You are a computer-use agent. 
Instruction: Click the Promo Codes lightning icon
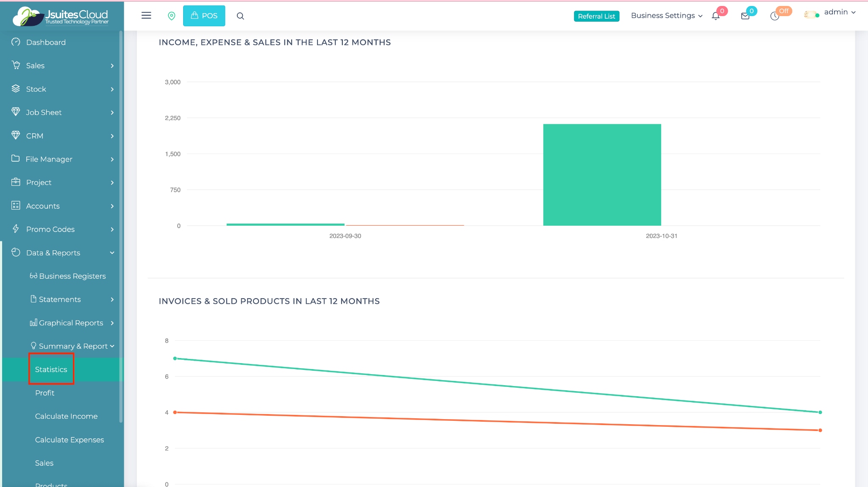16,229
